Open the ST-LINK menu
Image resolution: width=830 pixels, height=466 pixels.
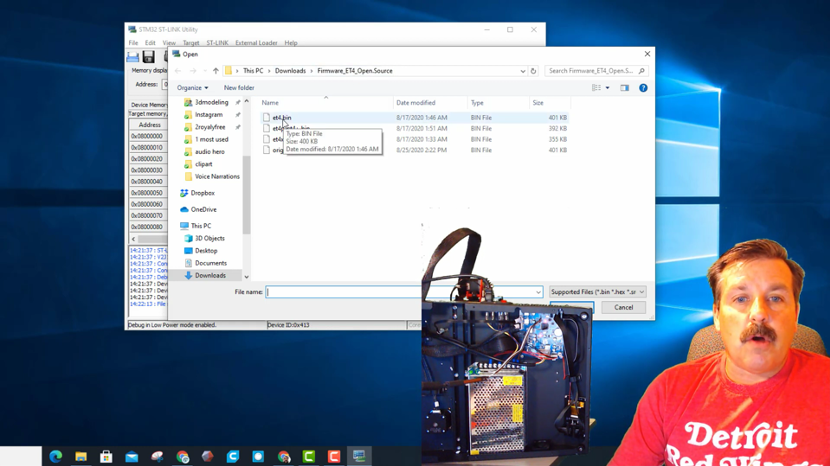pyautogui.click(x=217, y=43)
